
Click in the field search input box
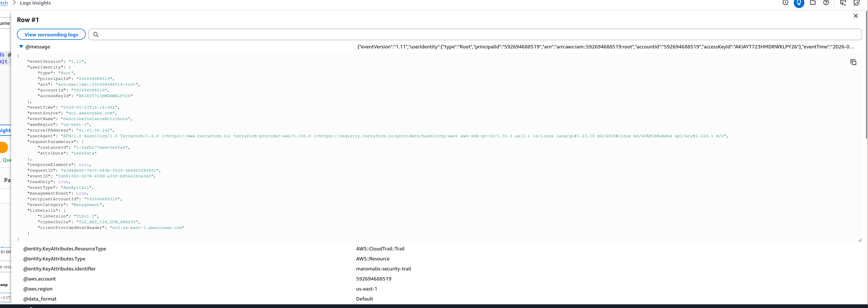pyautogui.click(x=472, y=34)
